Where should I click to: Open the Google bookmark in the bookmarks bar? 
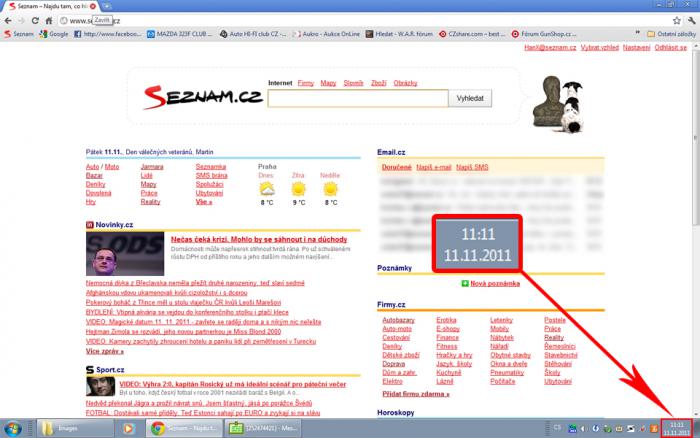click(x=52, y=34)
